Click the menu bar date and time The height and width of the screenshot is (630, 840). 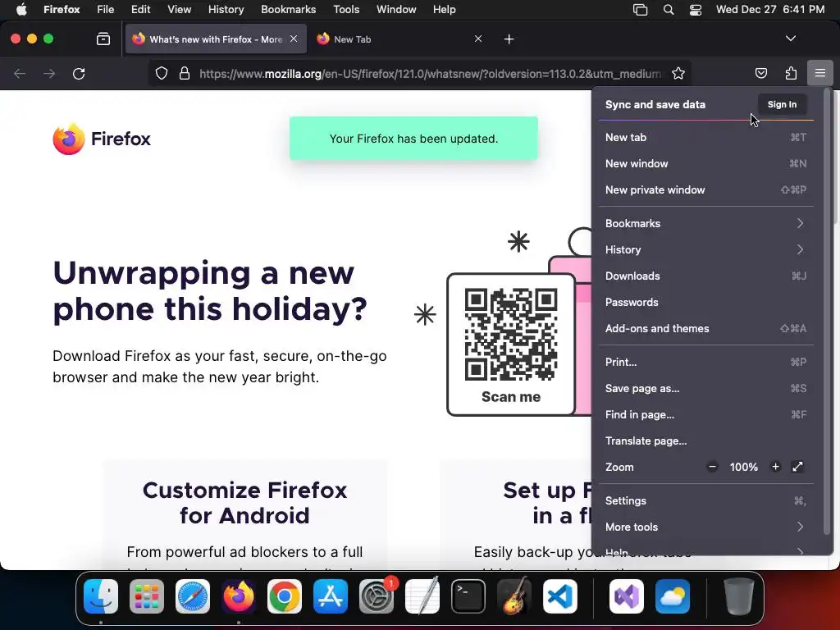point(769,10)
